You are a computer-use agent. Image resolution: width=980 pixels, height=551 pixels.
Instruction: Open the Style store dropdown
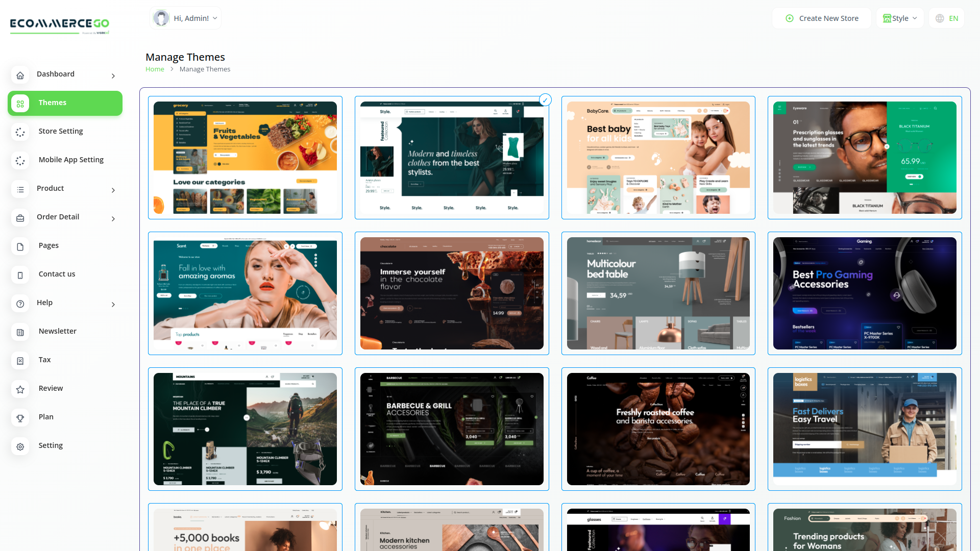(x=900, y=18)
